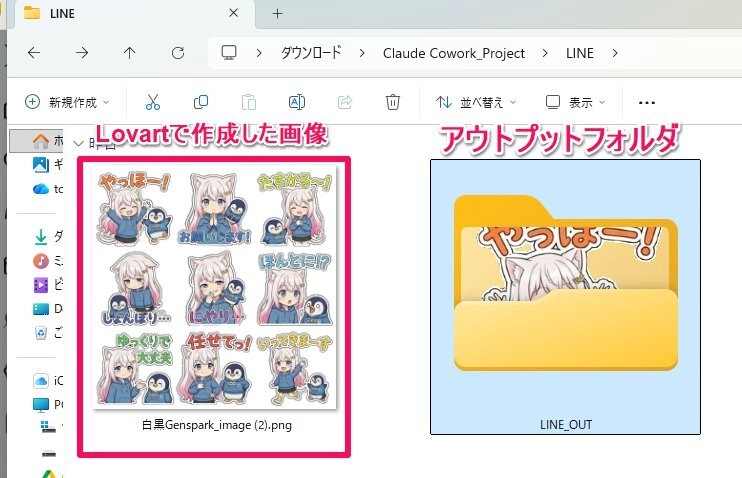
Task: Open 新規作成 dropdown menu
Action: 67,102
